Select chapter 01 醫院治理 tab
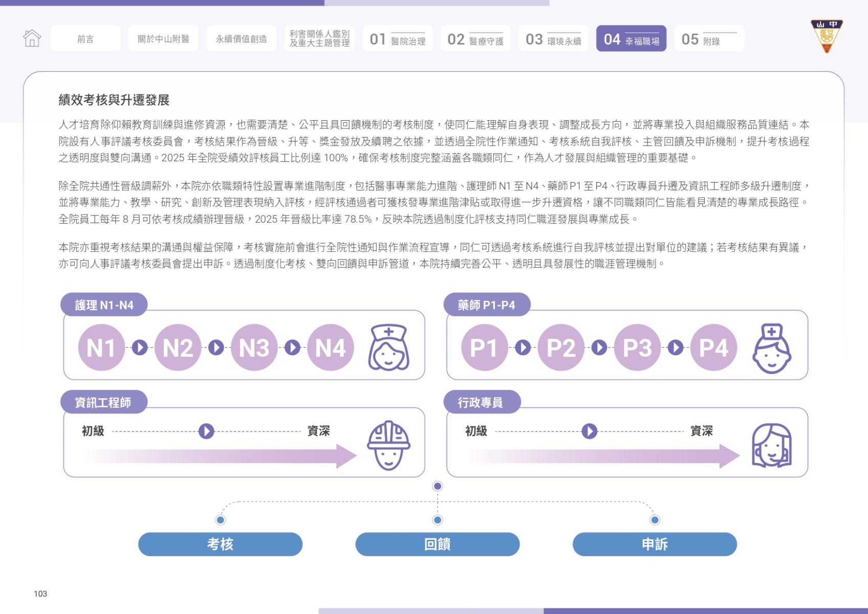868x614 pixels. click(397, 38)
